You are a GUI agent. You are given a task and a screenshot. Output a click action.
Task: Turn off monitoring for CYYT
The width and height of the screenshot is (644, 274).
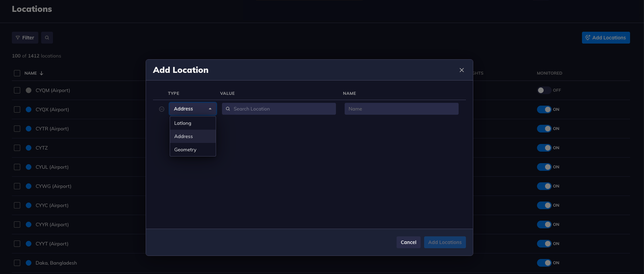coord(544,244)
